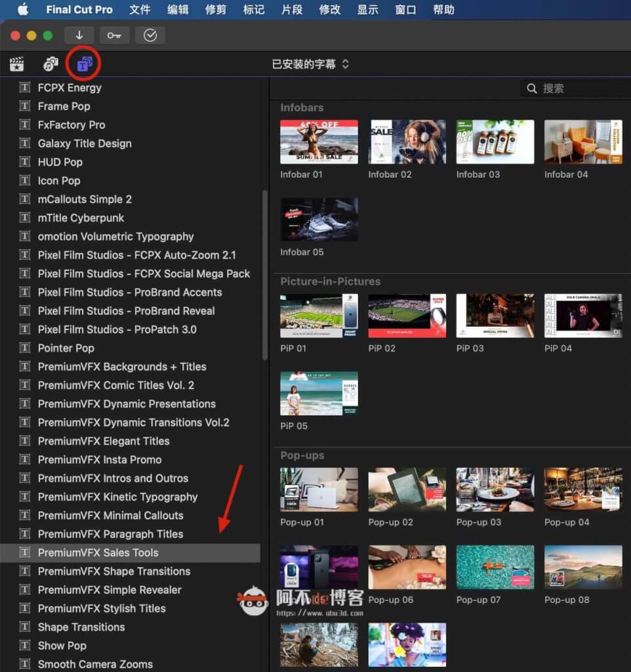Open the 窗口 menu
631x672 pixels.
click(405, 9)
